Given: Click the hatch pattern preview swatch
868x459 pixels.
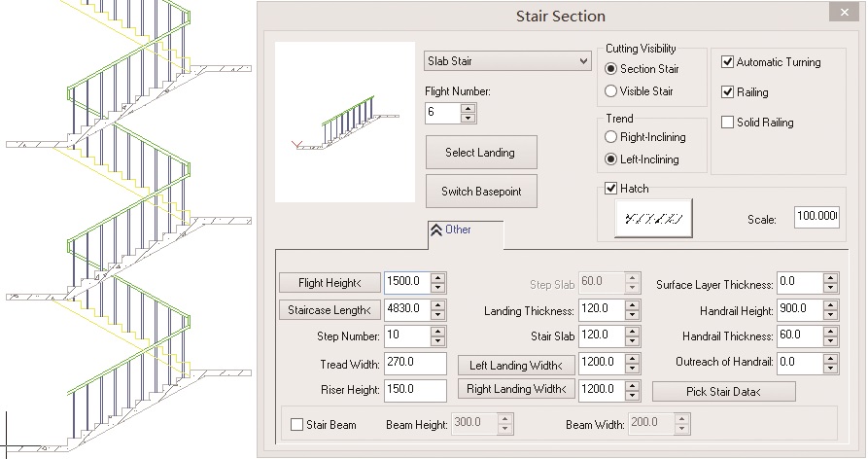Looking at the screenshot, I should [x=653, y=219].
